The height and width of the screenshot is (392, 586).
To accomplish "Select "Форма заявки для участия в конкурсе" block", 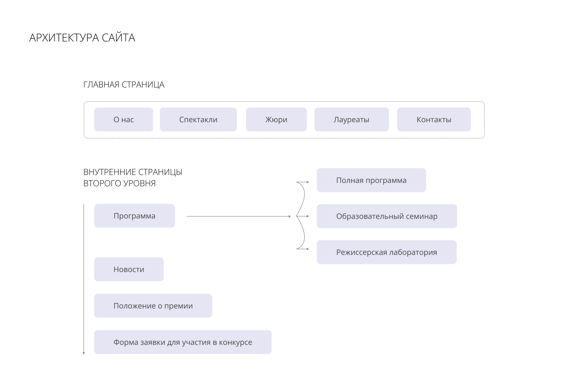I will pyautogui.click(x=182, y=342).
